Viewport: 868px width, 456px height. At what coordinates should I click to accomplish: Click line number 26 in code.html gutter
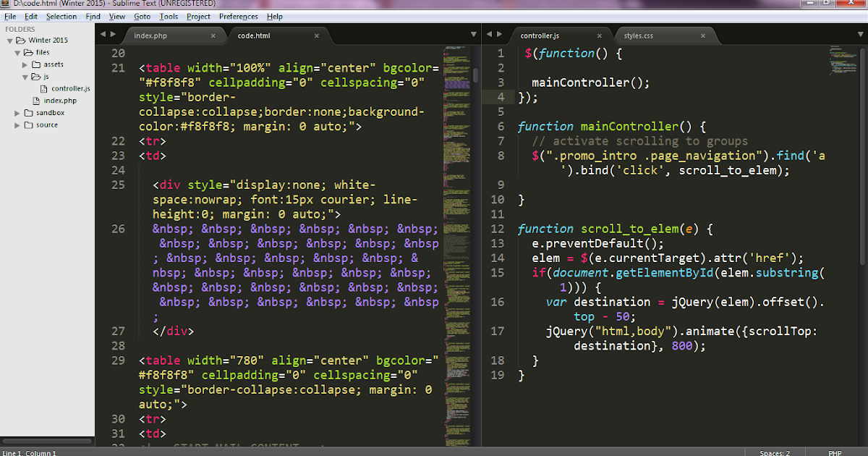click(x=118, y=229)
